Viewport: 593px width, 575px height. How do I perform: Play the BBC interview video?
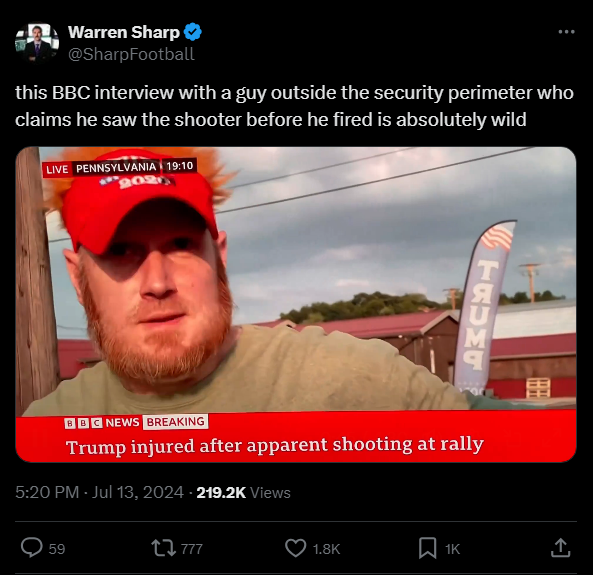pos(296,304)
